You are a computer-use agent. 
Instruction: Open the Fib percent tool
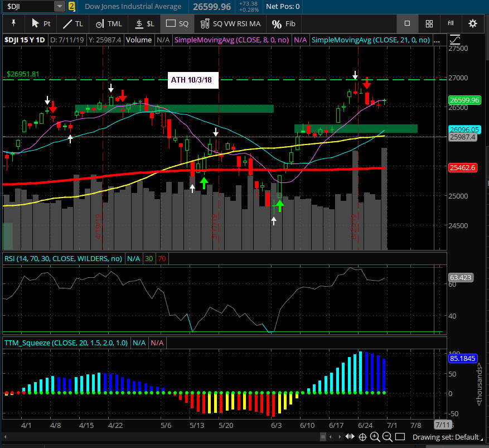[283, 23]
